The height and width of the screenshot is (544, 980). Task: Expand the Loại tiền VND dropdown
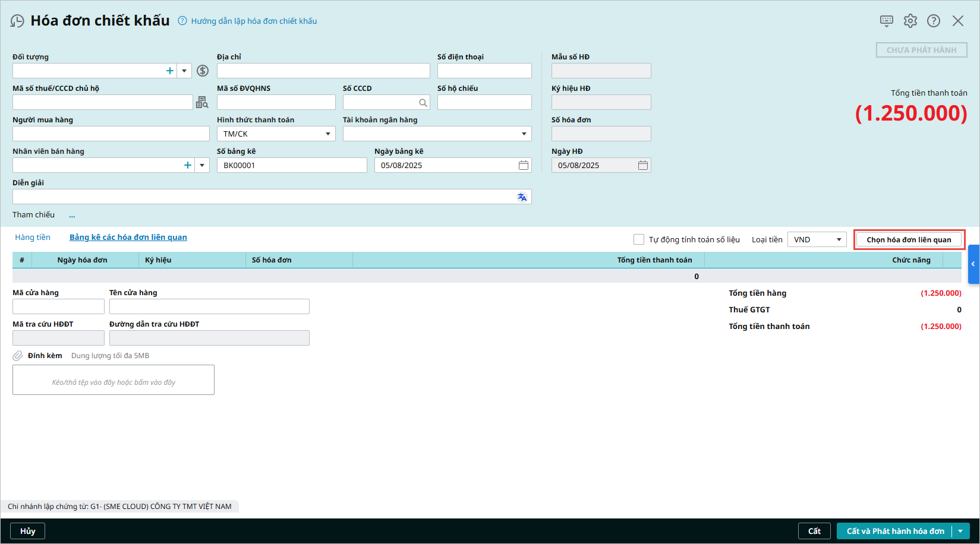839,240
